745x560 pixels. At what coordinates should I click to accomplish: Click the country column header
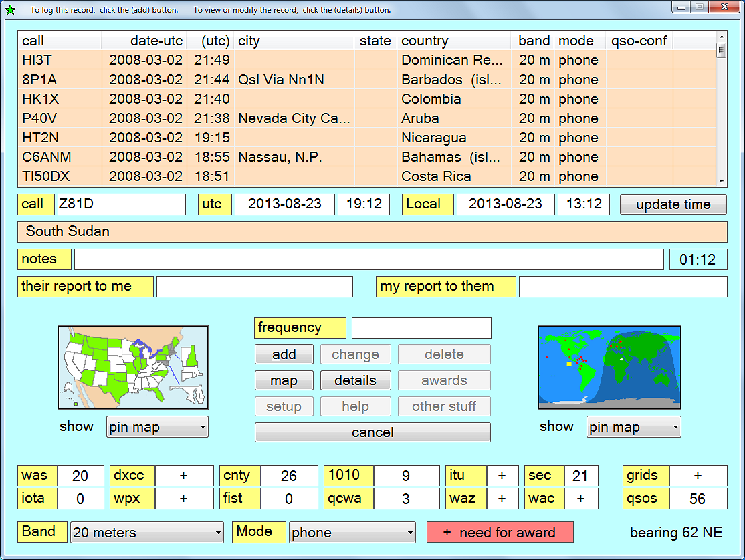[x=453, y=41]
